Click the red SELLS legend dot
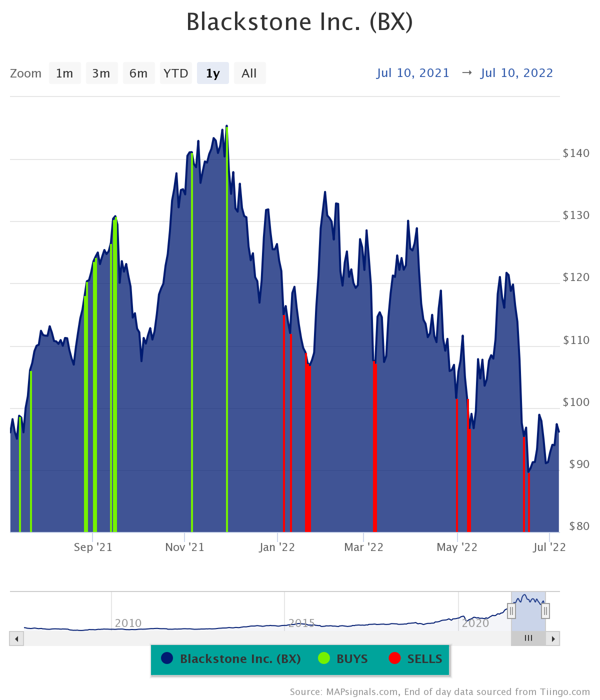The height and width of the screenshot is (700, 600). tap(394, 658)
